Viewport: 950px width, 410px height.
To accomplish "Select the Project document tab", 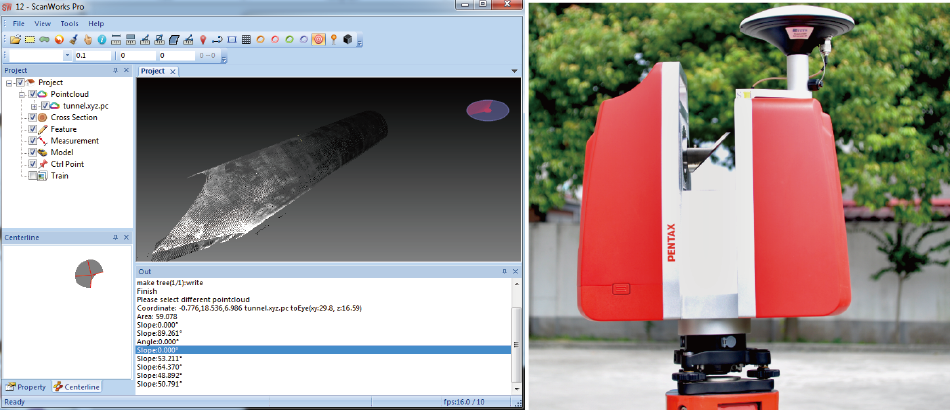I will tap(153, 71).
